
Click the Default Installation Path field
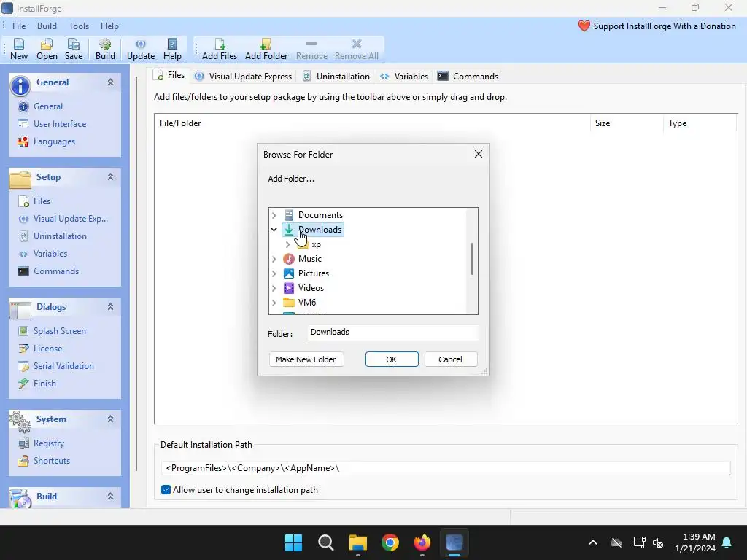pos(446,468)
